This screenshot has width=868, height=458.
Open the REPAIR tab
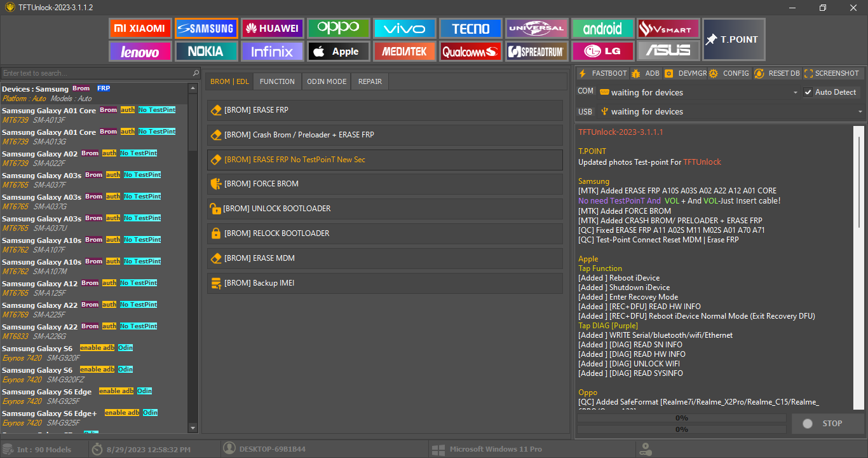coord(370,81)
